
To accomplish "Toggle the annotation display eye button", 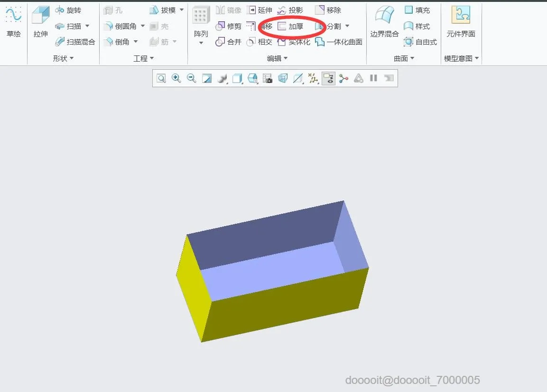I will point(328,78).
